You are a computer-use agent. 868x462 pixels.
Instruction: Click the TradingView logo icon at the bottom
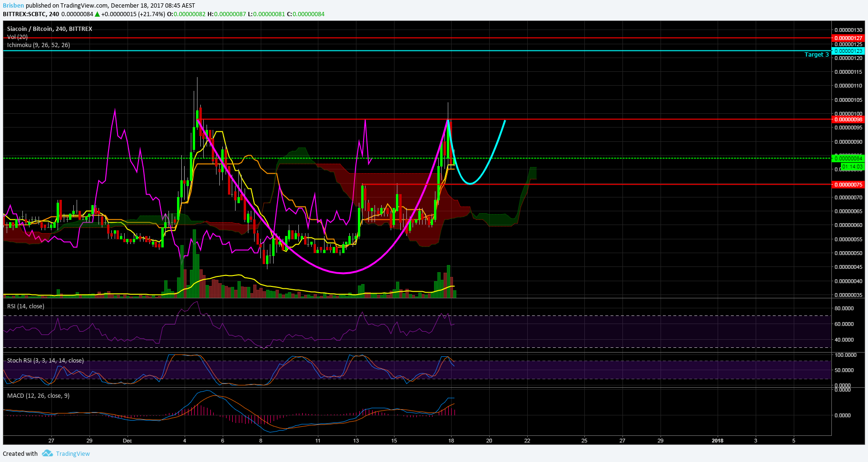(x=47, y=453)
